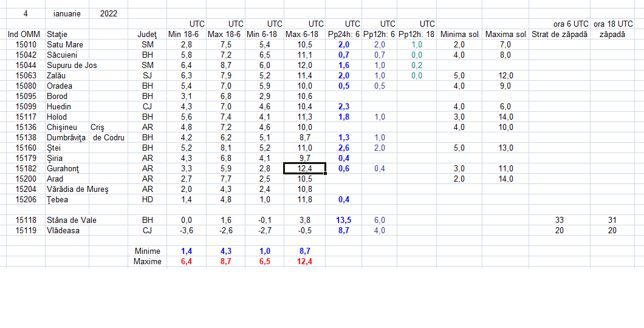Select Gurahonţ Pp12h:6 value 0,4
Viewport: 644px width, 328px height.
pyautogui.click(x=380, y=169)
